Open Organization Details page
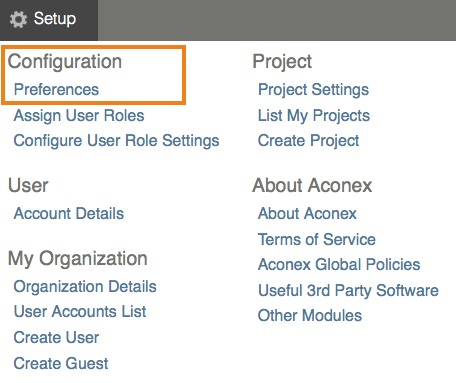The image size is (456, 383). coord(85,286)
